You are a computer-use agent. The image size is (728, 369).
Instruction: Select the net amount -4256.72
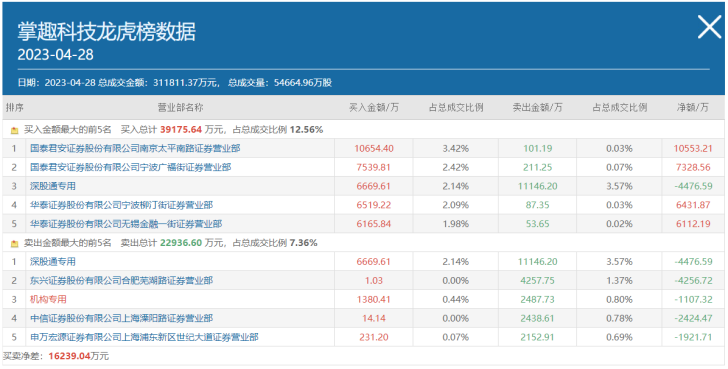click(693, 280)
